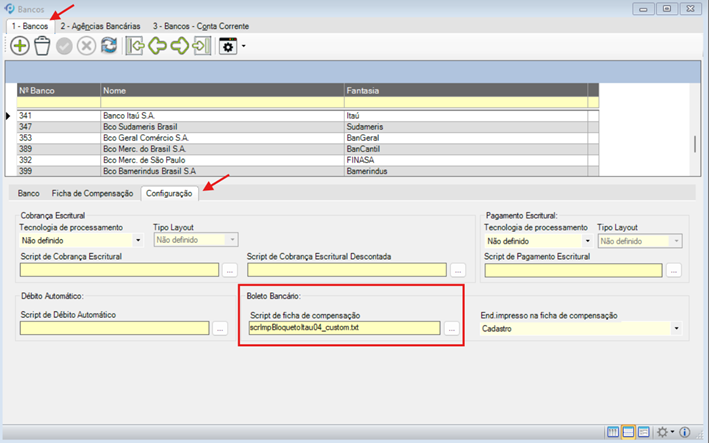This screenshot has height=443, width=709.
Task: Toggle the highlighted split view layout button
Action: tap(631, 432)
